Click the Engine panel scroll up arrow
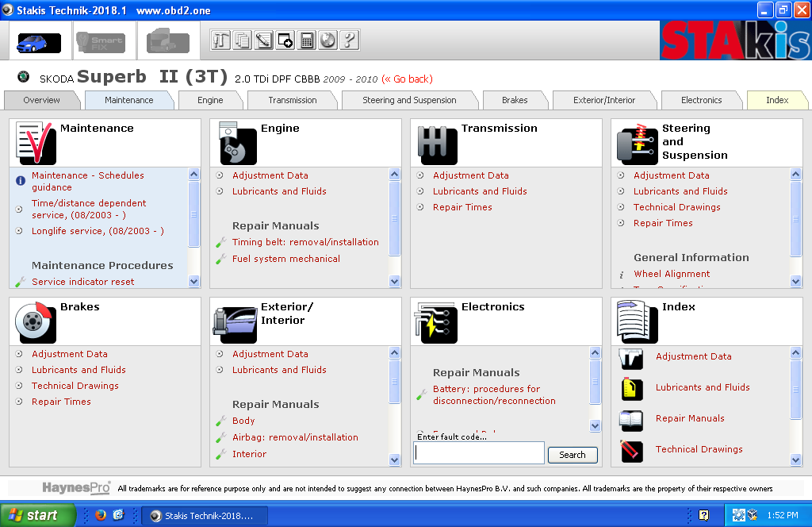This screenshot has width=812, height=527. pyautogui.click(x=395, y=174)
